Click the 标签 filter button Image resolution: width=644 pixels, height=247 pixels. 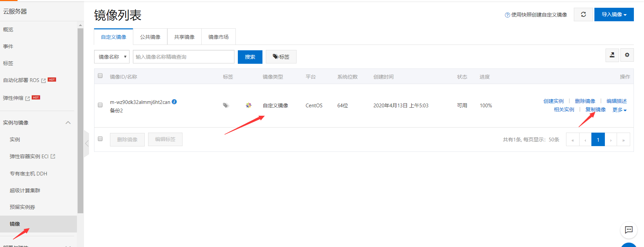point(281,57)
